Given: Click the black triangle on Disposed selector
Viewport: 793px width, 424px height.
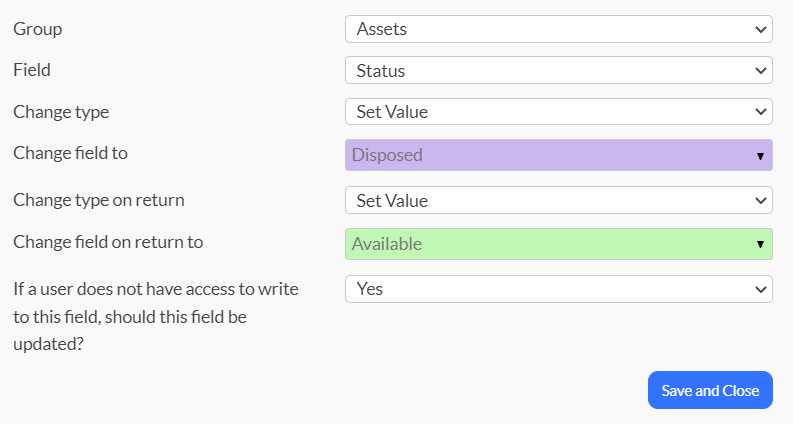Looking at the screenshot, I should click(x=760, y=156).
